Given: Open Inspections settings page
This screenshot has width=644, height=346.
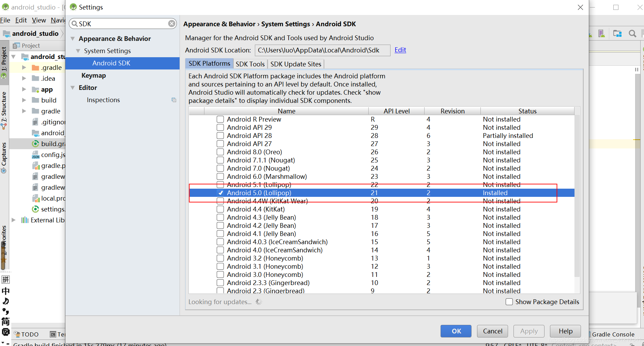Looking at the screenshot, I should coord(103,100).
